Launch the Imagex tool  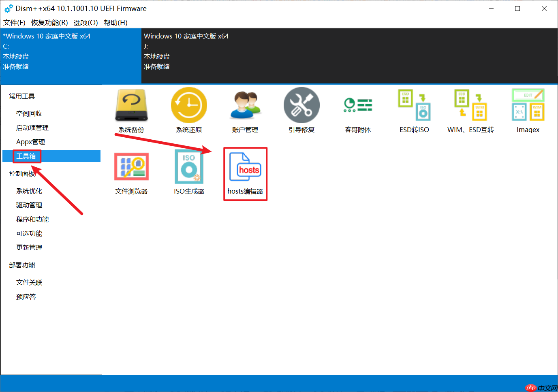[x=528, y=111]
